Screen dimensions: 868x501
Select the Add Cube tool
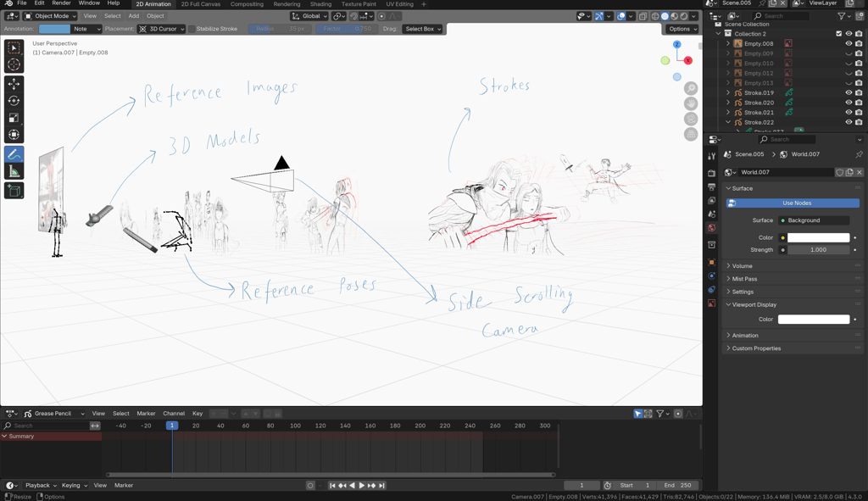click(x=14, y=191)
